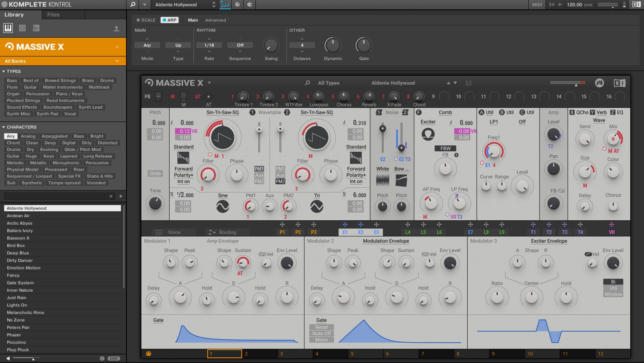Toggle Vel switch in Amp-Envelope
This screenshot has width=644, height=363.
point(262,254)
